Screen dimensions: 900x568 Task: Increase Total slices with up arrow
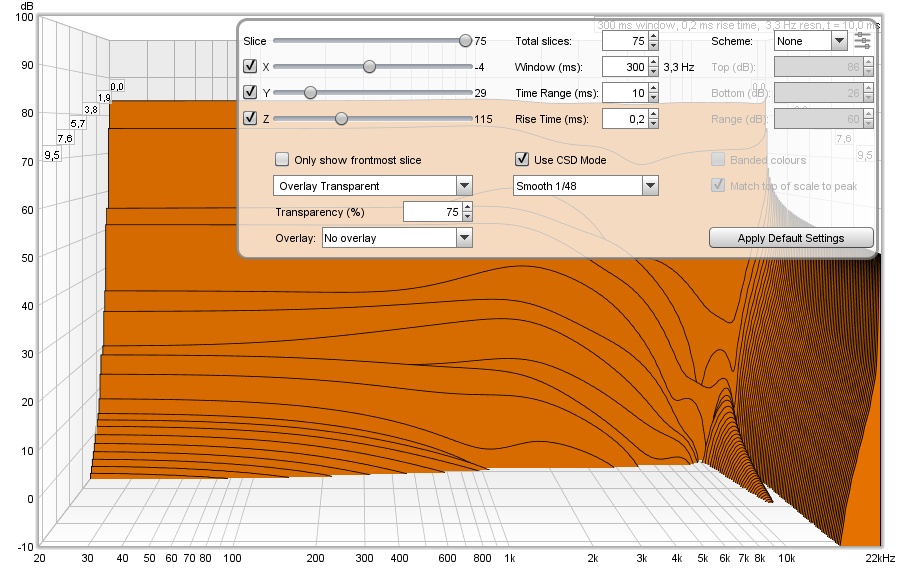653,36
